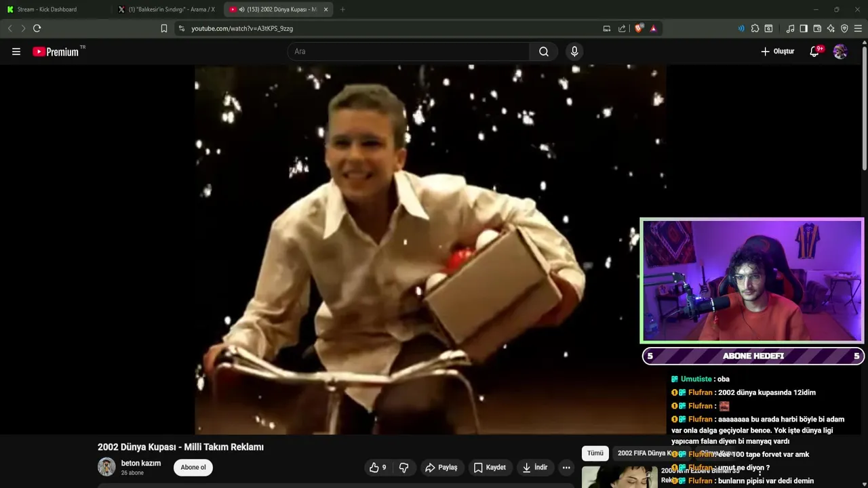The height and width of the screenshot is (488, 868).
Task: Bookmark this page with the bookmark icon
Action: click(163, 28)
